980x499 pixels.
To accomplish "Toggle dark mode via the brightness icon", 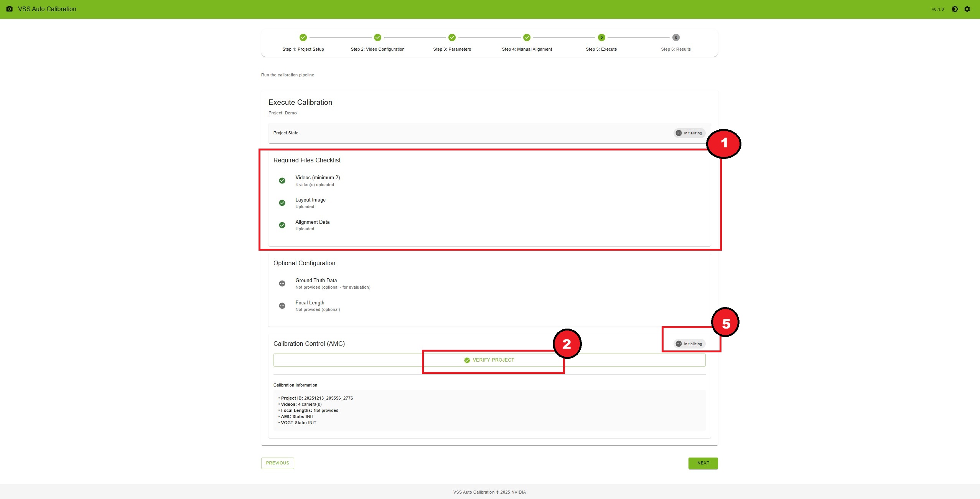I will click(x=954, y=8).
